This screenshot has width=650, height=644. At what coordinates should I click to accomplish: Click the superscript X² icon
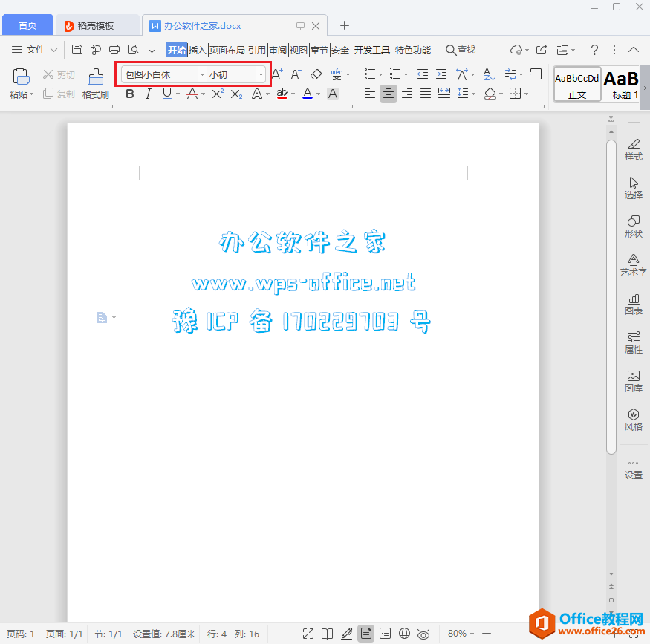(218, 94)
